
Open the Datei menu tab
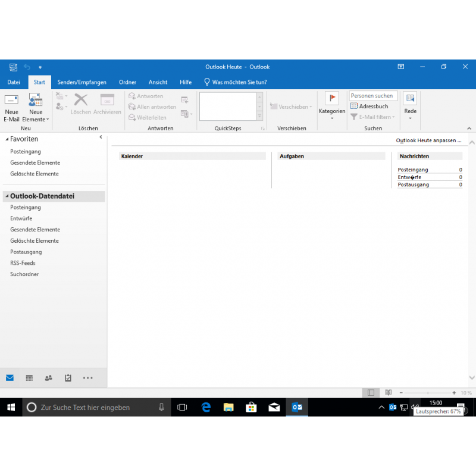(14, 82)
